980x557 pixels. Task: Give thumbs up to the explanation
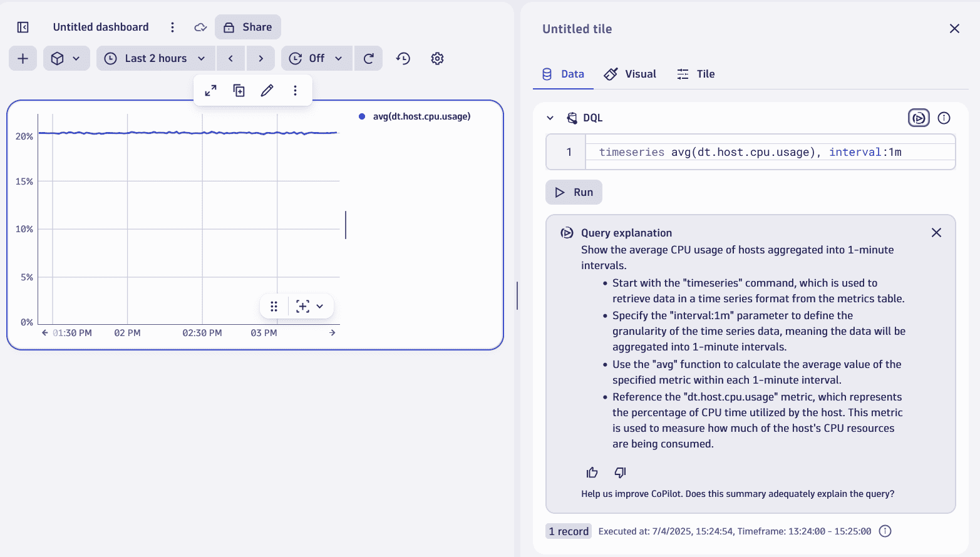(x=592, y=473)
